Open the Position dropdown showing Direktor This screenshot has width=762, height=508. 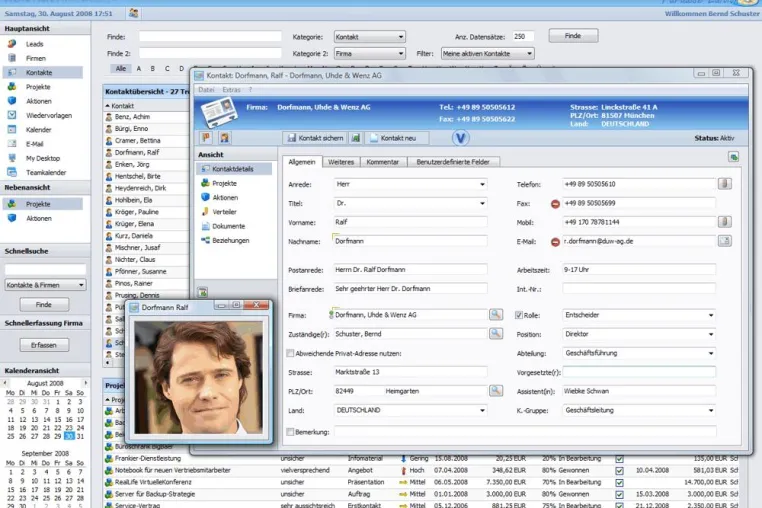point(639,334)
